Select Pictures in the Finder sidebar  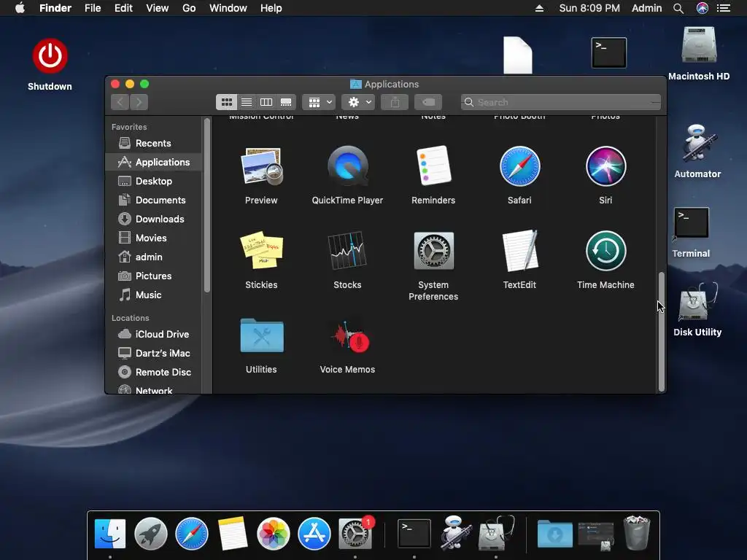pyautogui.click(x=153, y=276)
